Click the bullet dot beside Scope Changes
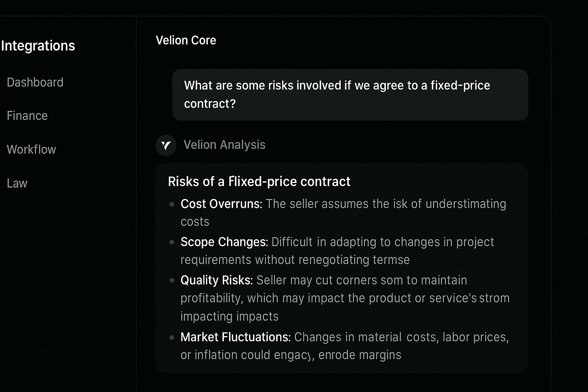Viewport: 588px width, 392px height. pyautogui.click(x=172, y=242)
